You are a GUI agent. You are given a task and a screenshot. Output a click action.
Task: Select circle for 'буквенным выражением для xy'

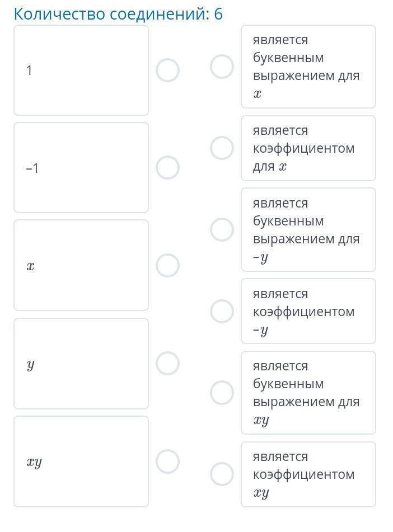click(222, 393)
